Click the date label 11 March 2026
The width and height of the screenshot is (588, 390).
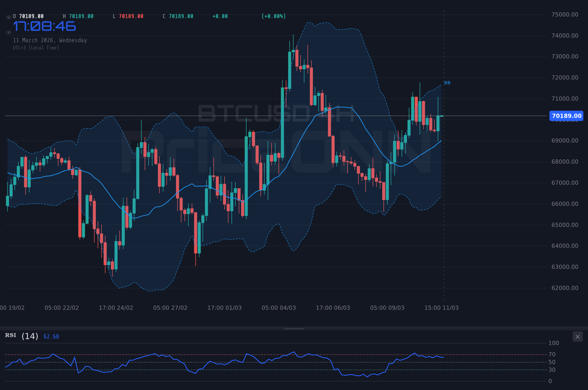click(50, 40)
